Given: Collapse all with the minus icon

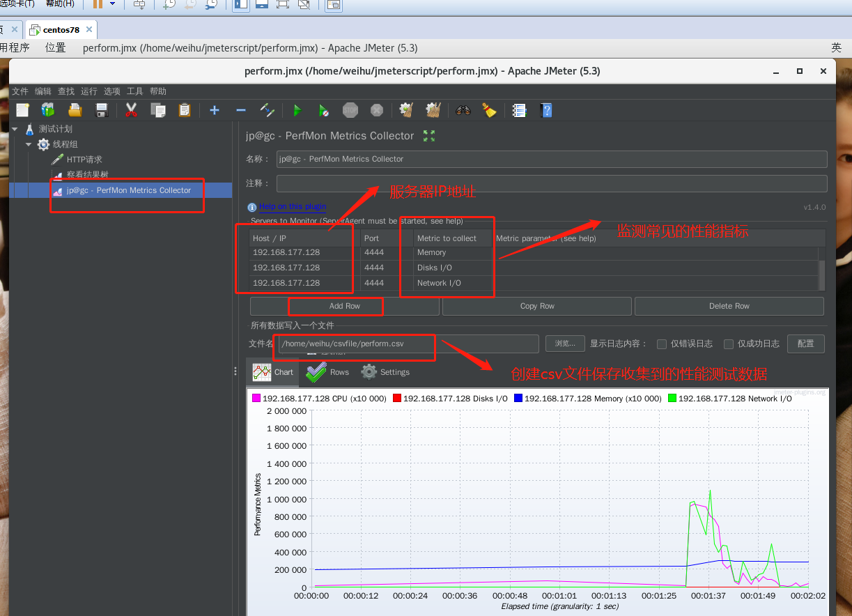Looking at the screenshot, I should pyautogui.click(x=241, y=110).
